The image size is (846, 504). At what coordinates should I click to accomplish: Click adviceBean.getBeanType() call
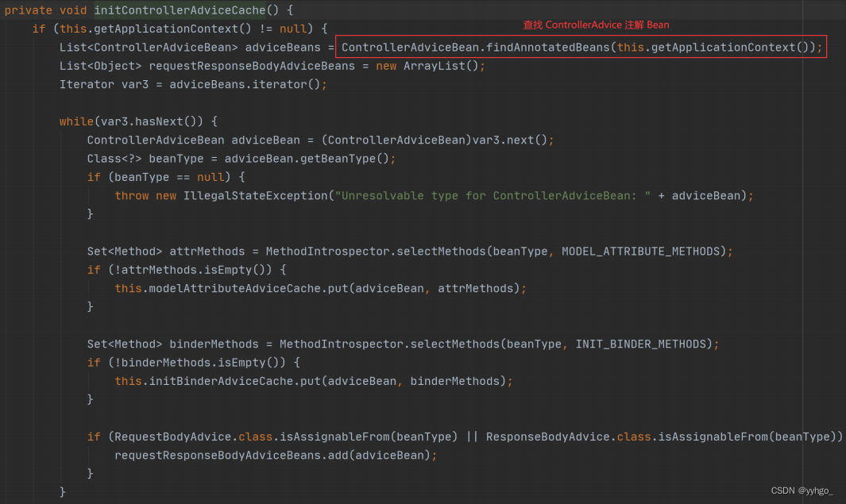click(307, 159)
